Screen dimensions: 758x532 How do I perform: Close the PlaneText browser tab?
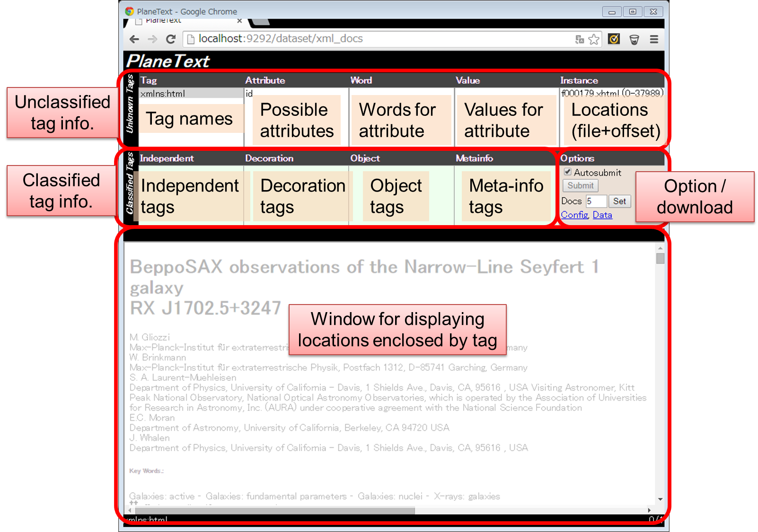(239, 21)
